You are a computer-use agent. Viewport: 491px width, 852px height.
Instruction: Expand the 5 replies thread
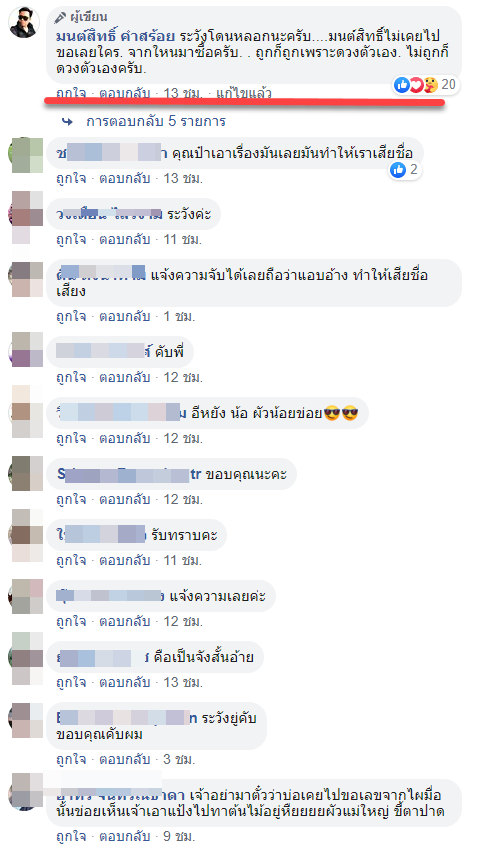click(x=156, y=121)
